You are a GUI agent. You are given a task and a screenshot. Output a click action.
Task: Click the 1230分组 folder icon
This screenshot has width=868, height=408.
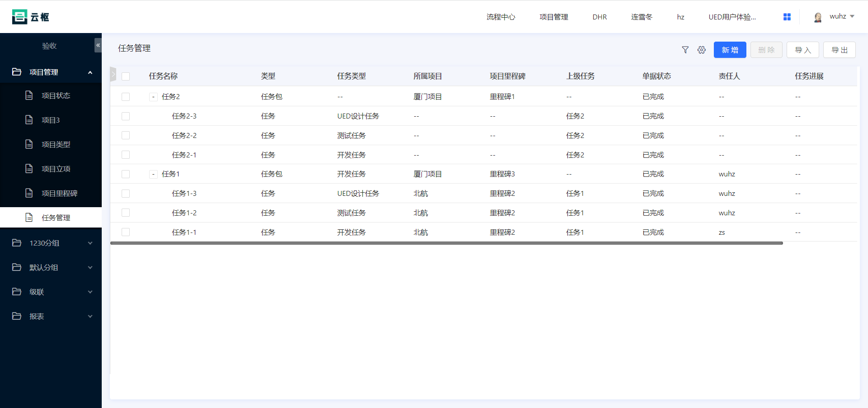17,243
